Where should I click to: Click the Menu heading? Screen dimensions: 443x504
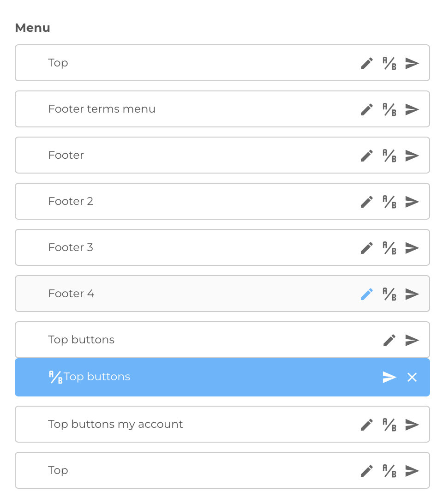click(32, 28)
